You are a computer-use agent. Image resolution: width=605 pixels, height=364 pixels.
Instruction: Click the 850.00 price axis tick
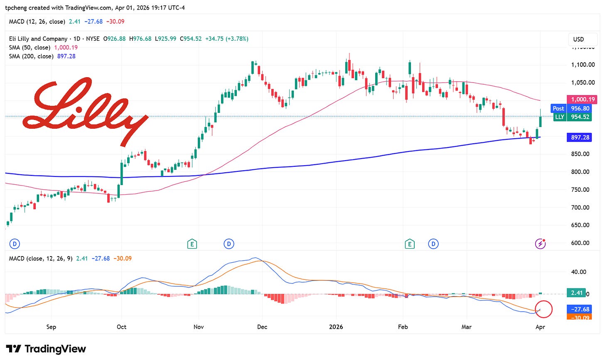580,154
